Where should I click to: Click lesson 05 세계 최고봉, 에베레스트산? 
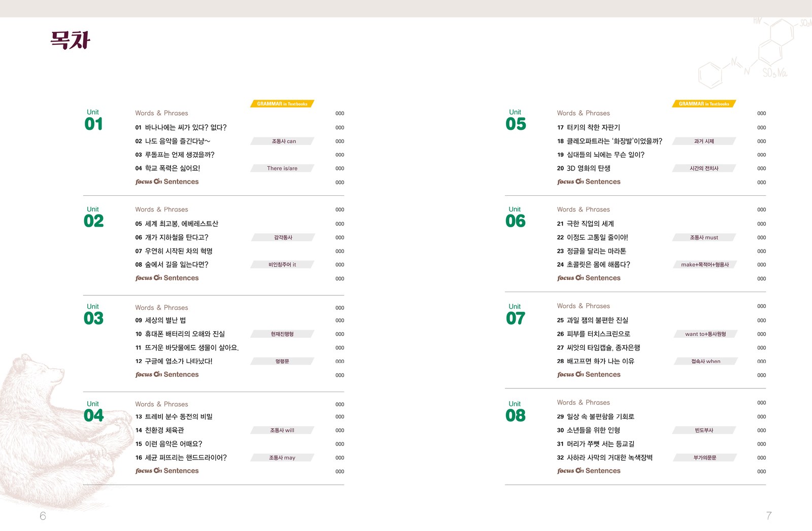[177, 224]
